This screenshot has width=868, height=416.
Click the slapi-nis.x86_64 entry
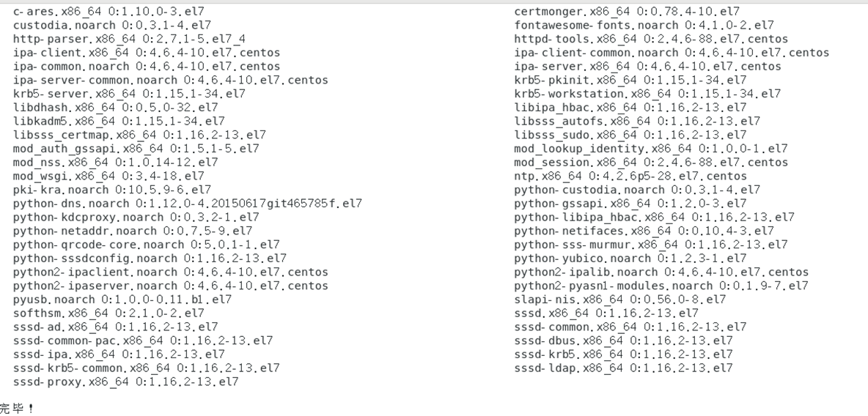[x=619, y=300]
